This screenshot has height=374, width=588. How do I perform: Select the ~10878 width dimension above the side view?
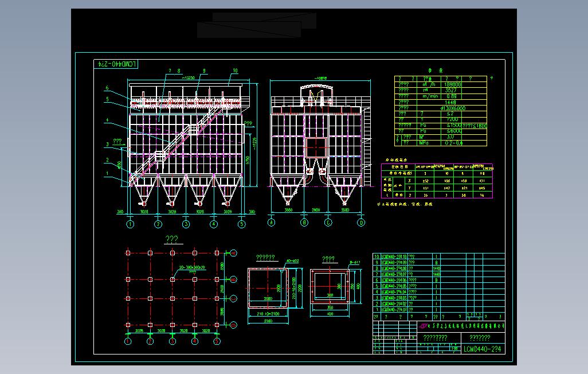[320, 78]
